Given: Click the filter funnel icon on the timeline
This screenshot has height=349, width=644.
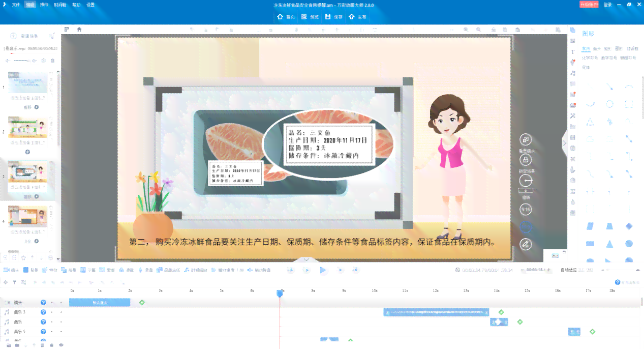Looking at the screenshot, I should point(14,282).
